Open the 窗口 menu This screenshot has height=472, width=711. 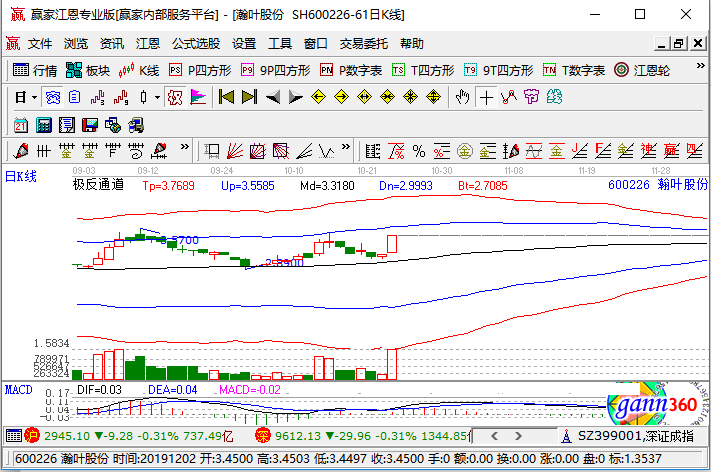click(x=316, y=44)
